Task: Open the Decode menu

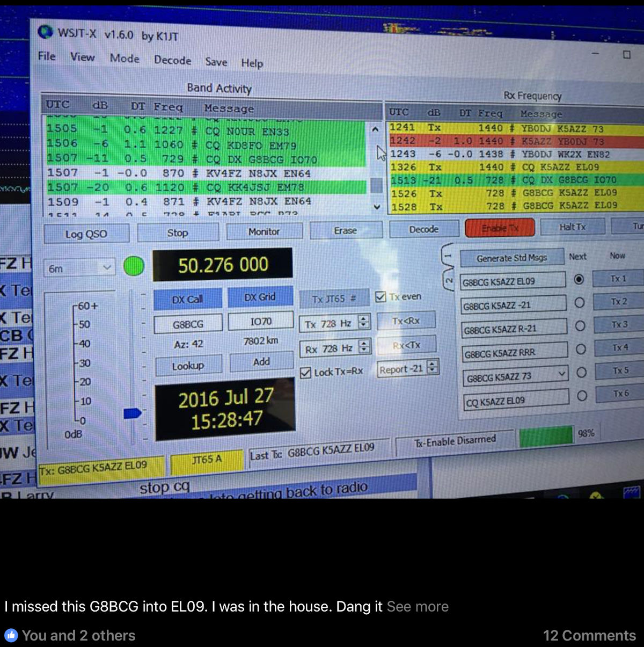Action: coord(173,60)
